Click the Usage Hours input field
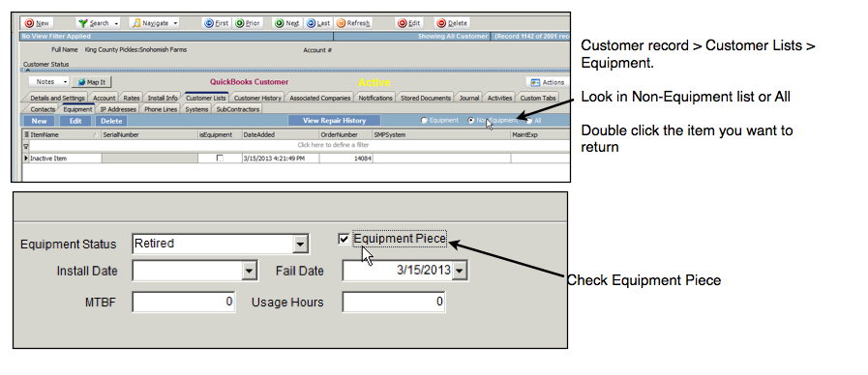Image resolution: width=868 pixels, height=375 pixels. tap(394, 302)
